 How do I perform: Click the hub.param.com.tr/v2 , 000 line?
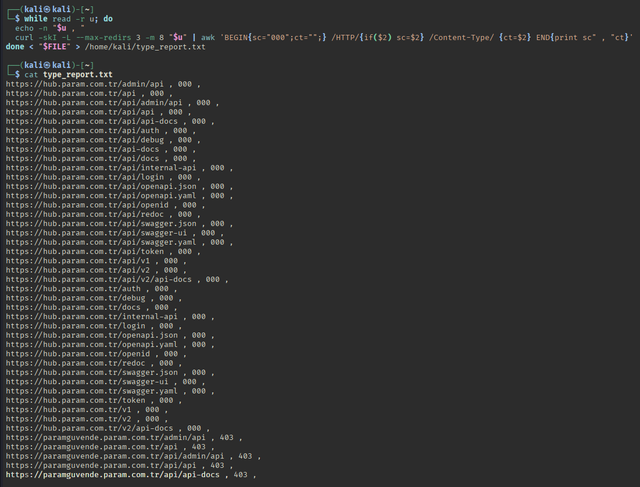coord(87,419)
